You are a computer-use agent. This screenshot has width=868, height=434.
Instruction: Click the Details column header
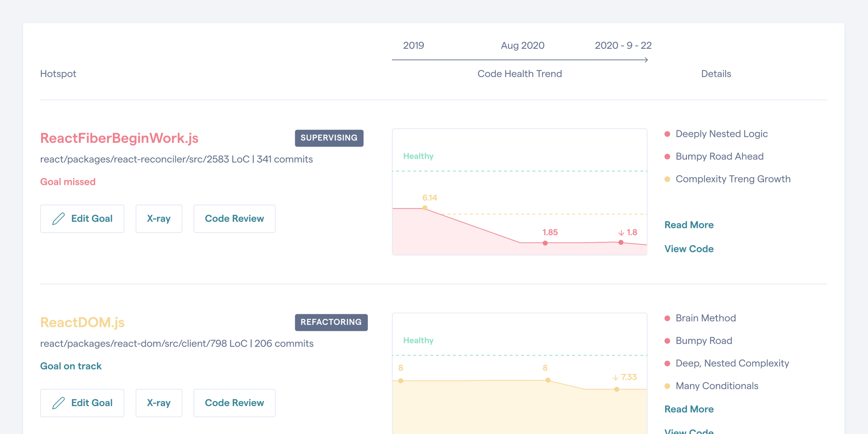tap(716, 74)
